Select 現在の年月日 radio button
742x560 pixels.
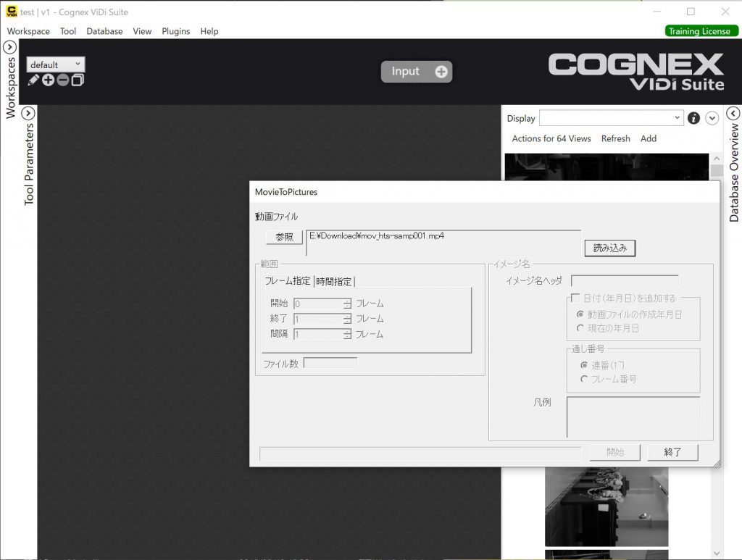pos(580,327)
